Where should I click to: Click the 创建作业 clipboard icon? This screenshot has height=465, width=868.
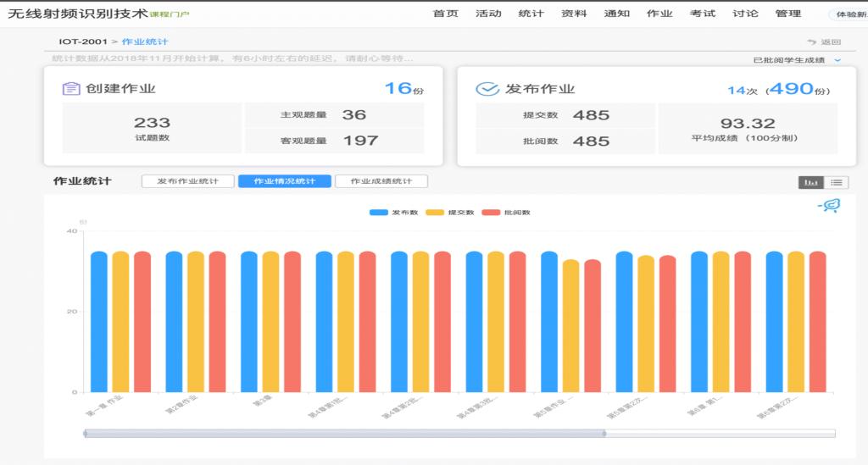pyautogui.click(x=71, y=89)
